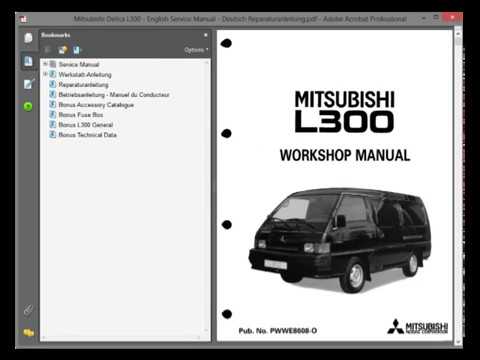This screenshot has width=480, height=360.
Task: Open the Bonus Accessory Catalogue bookmark
Action: (96, 105)
